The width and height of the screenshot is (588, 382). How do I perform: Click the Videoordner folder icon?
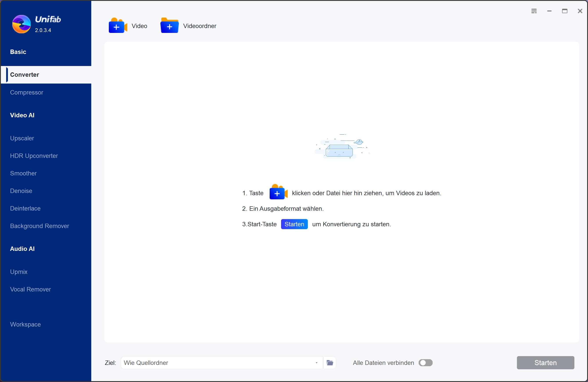[169, 26]
